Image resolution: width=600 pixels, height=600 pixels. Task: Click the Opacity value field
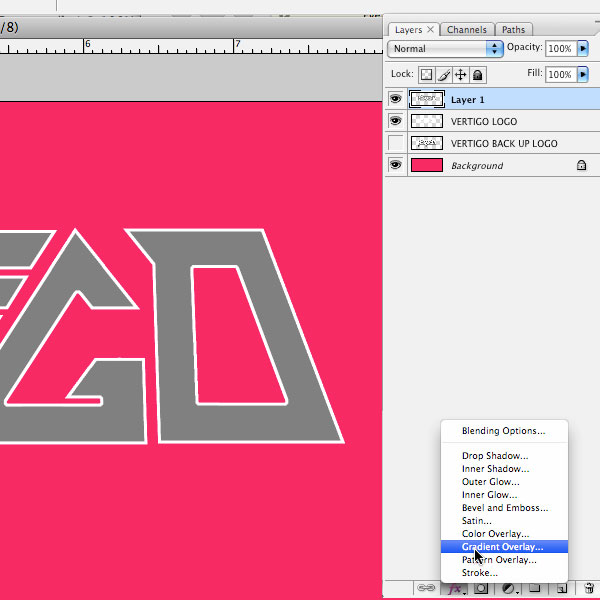(561, 49)
